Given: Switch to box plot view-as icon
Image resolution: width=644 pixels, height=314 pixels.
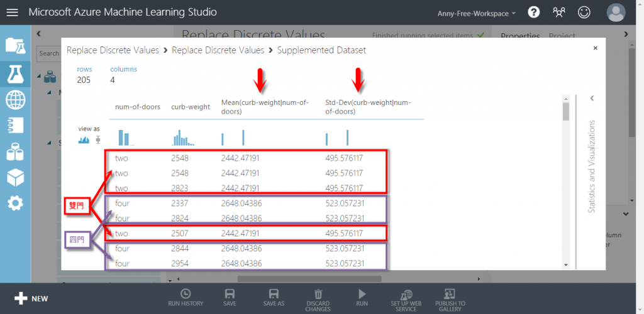Looking at the screenshot, I should tap(97, 140).
